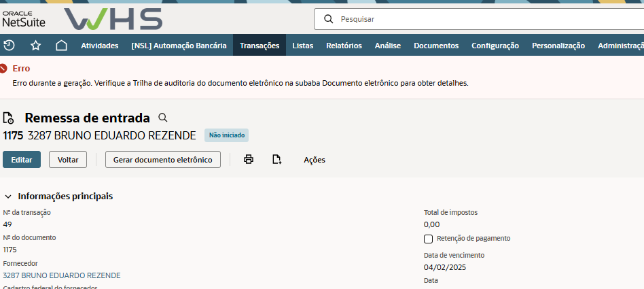Image resolution: width=644 pixels, height=289 pixels.
Task: Click the Oracle NetSuite logo
Action: point(23,18)
